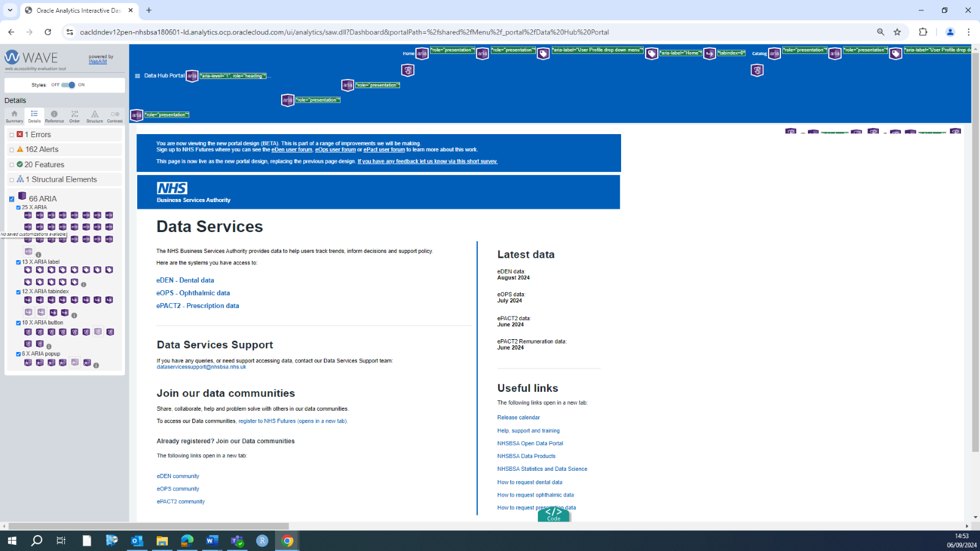This screenshot has height=551, width=980.
Task: Click info icon after the ARIA button icons
Action: (x=49, y=347)
